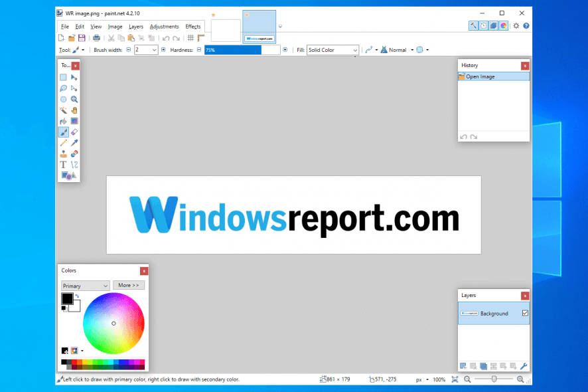The image size is (588, 392).
Task: Select the Ellipse Select tool
Action: (x=63, y=99)
